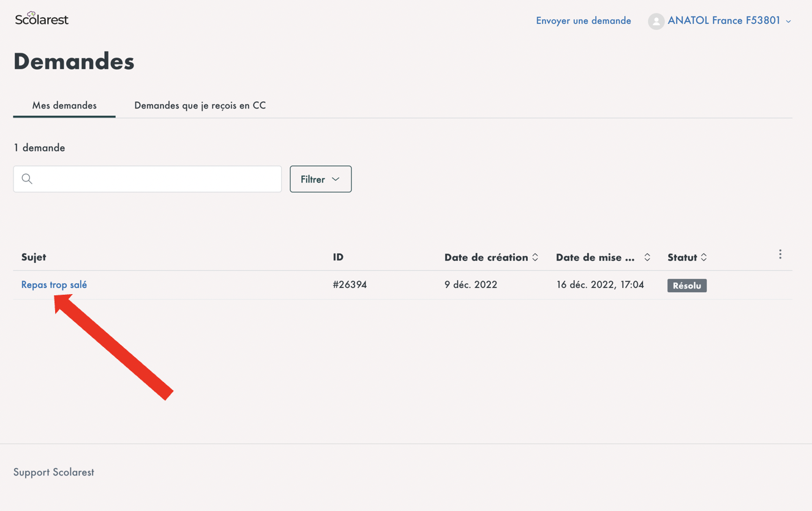Click the sort arrows beside Statut
812x511 pixels.
point(704,257)
